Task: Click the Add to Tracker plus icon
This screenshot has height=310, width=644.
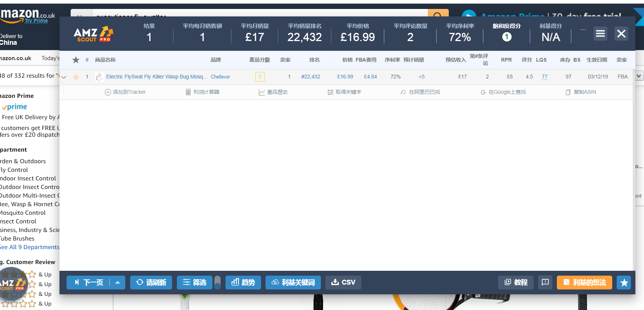Action: click(x=108, y=92)
